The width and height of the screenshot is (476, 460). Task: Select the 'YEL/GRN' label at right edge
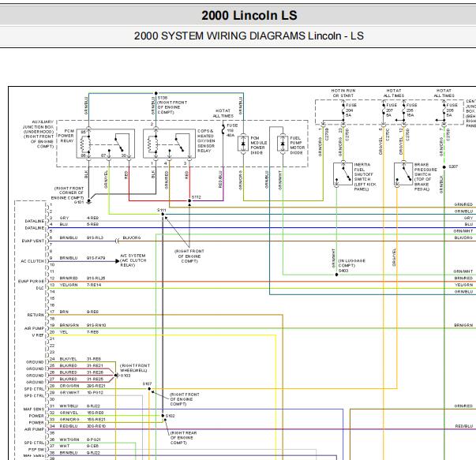pos(464,285)
